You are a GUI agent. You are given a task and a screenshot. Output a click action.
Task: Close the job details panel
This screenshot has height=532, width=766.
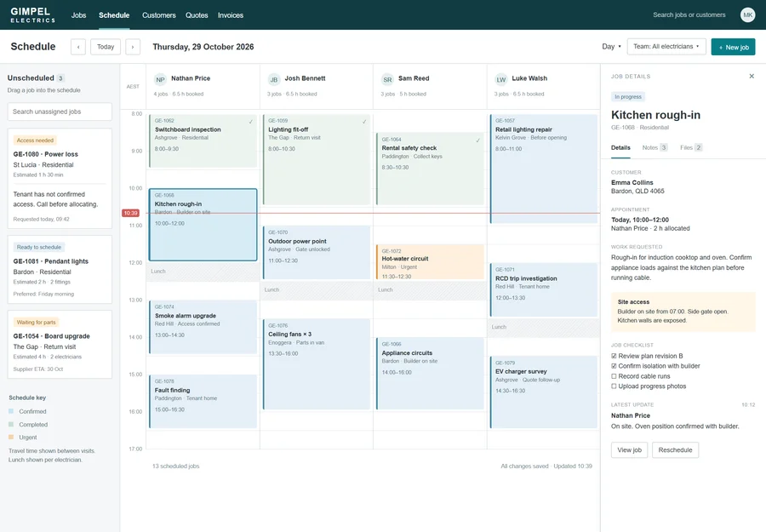(x=752, y=77)
